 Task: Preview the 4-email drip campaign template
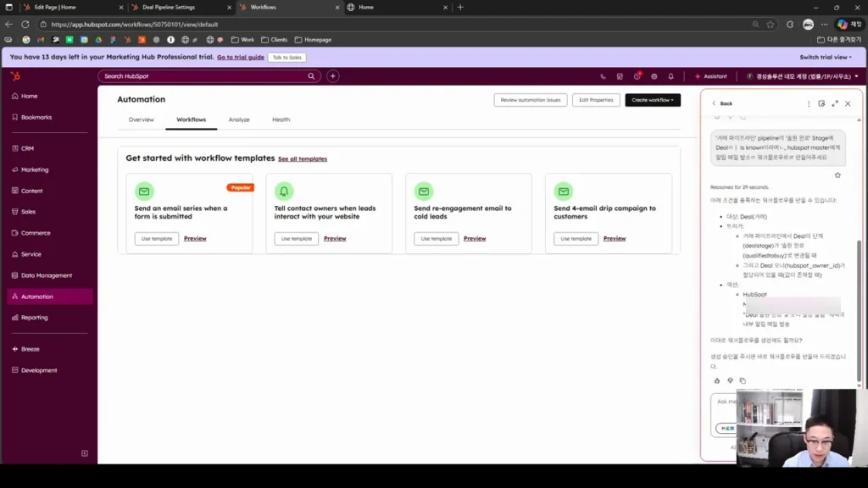coord(615,238)
